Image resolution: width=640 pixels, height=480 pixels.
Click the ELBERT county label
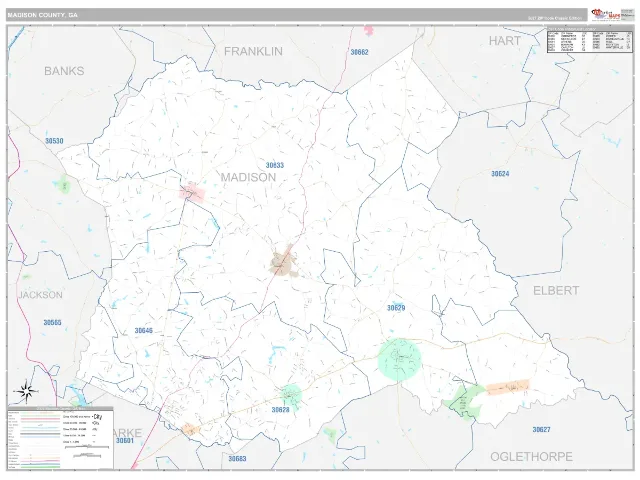point(556,291)
